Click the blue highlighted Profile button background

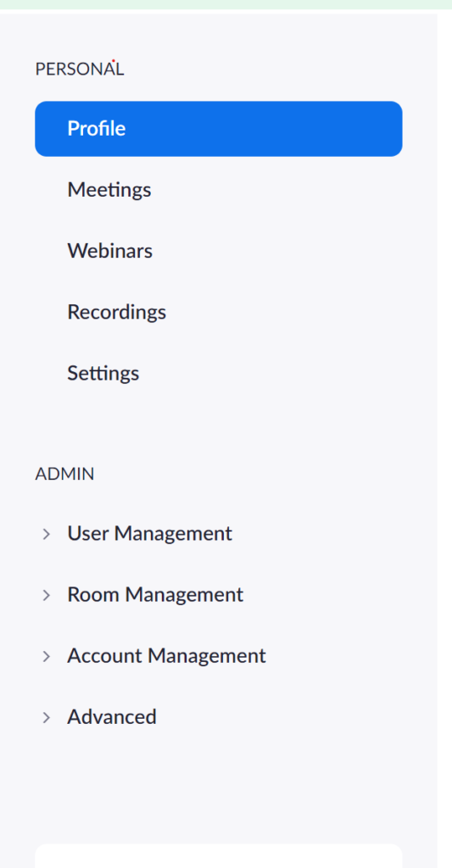(x=218, y=129)
